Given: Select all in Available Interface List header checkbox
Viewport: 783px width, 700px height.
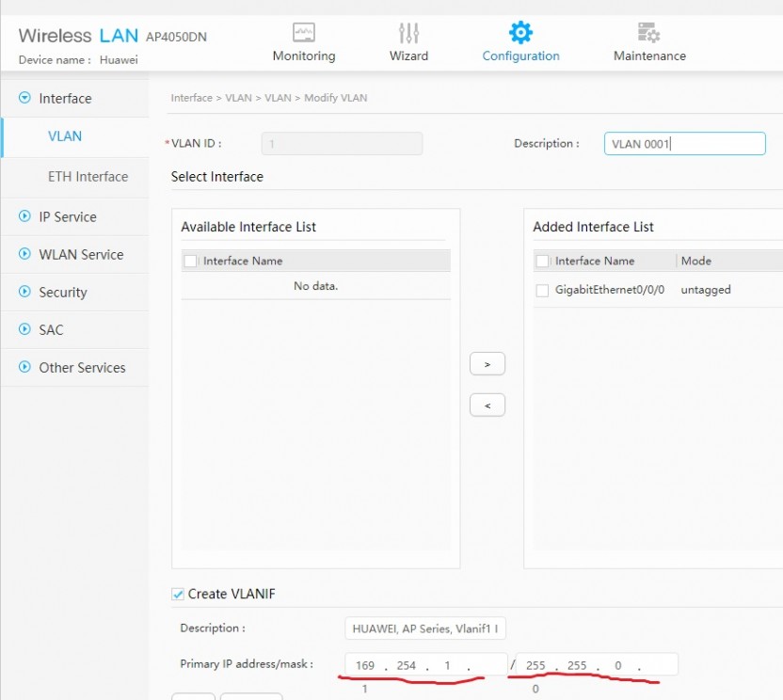Looking at the screenshot, I should point(191,262).
